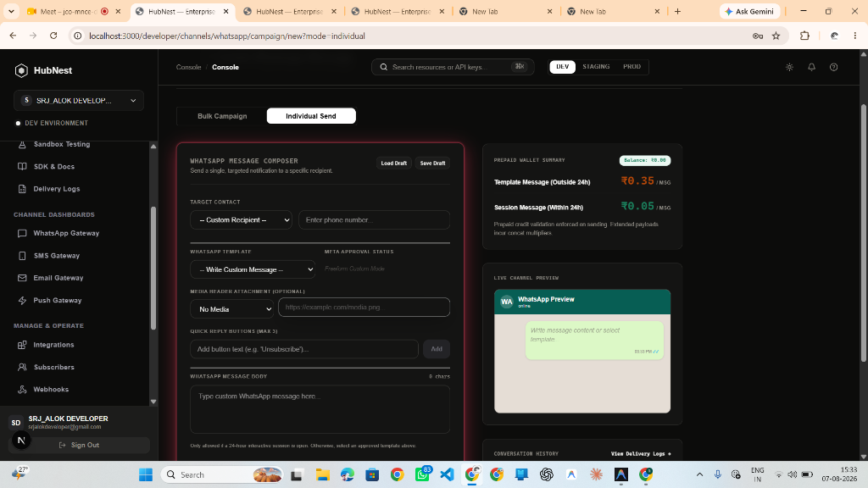Open Microsoft Edge from taskbar
This screenshot has width=868, height=488.
pos(347,474)
